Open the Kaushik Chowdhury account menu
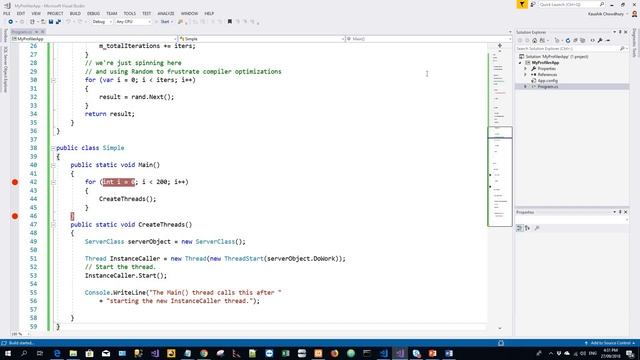Image resolution: width=640 pixels, height=360 pixels. (x=608, y=14)
